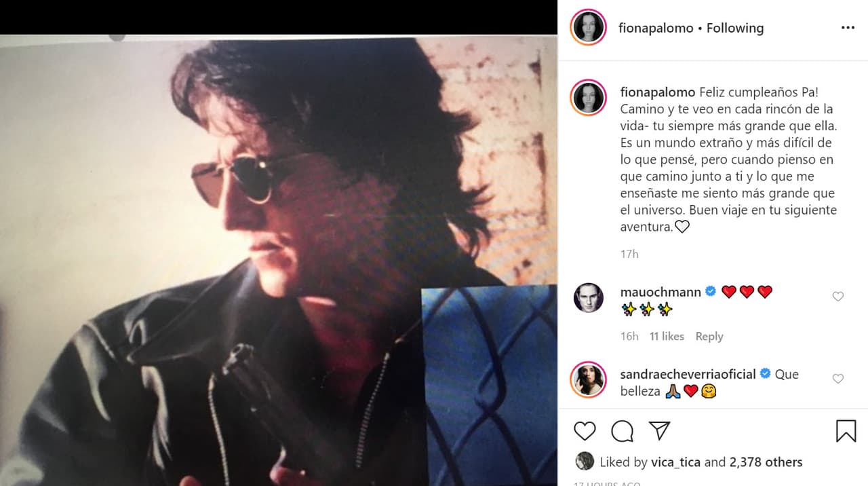
Task: Share the post via paper plane icon
Action: [x=659, y=431]
